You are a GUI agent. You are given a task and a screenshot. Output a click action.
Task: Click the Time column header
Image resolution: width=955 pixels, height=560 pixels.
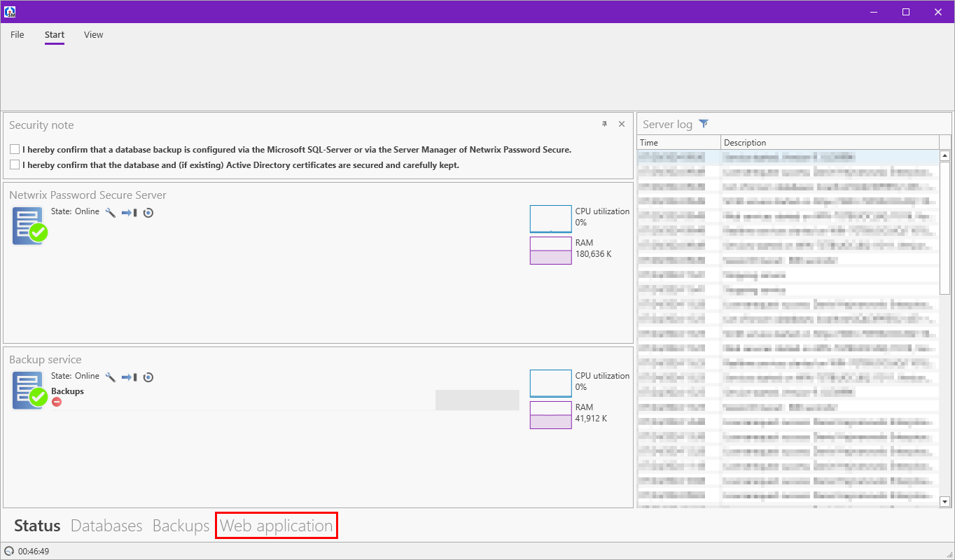coord(679,143)
